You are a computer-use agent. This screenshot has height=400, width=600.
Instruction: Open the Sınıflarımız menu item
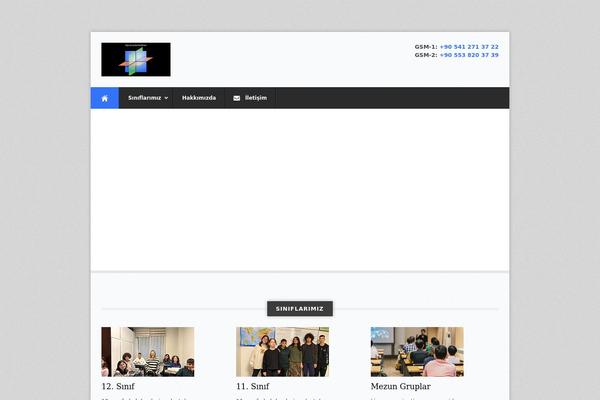[x=146, y=98]
